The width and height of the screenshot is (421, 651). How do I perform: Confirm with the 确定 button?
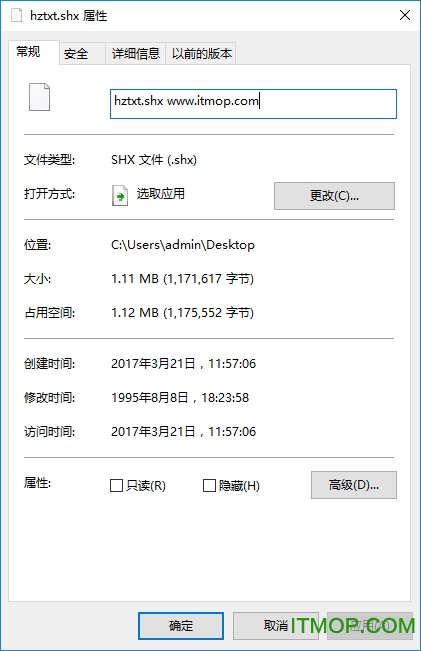point(181,626)
